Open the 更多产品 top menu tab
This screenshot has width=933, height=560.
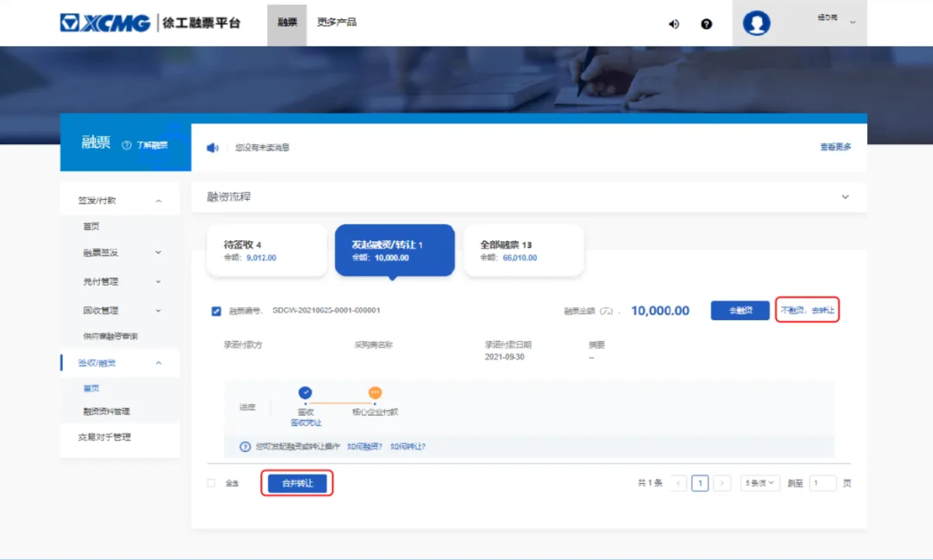point(336,22)
